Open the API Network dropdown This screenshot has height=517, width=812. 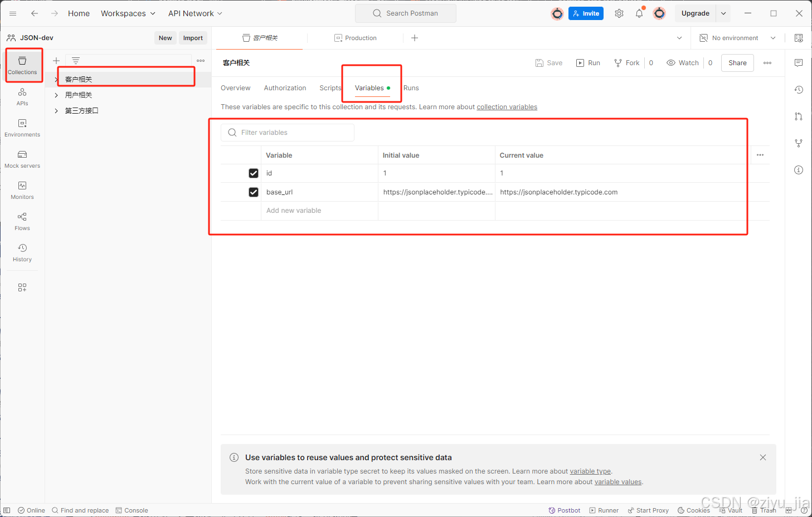pyautogui.click(x=195, y=13)
